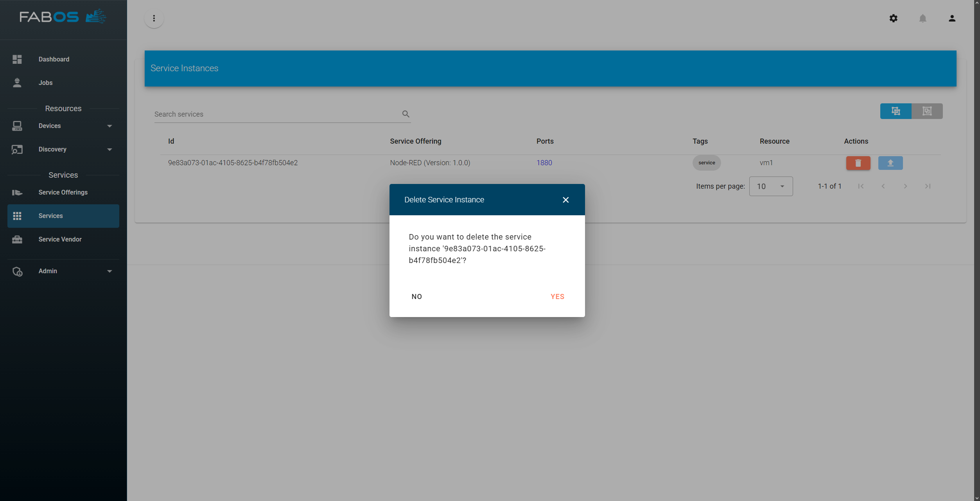The image size is (980, 501).
Task: Open Service Offerings from the sidebar
Action: (x=63, y=192)
